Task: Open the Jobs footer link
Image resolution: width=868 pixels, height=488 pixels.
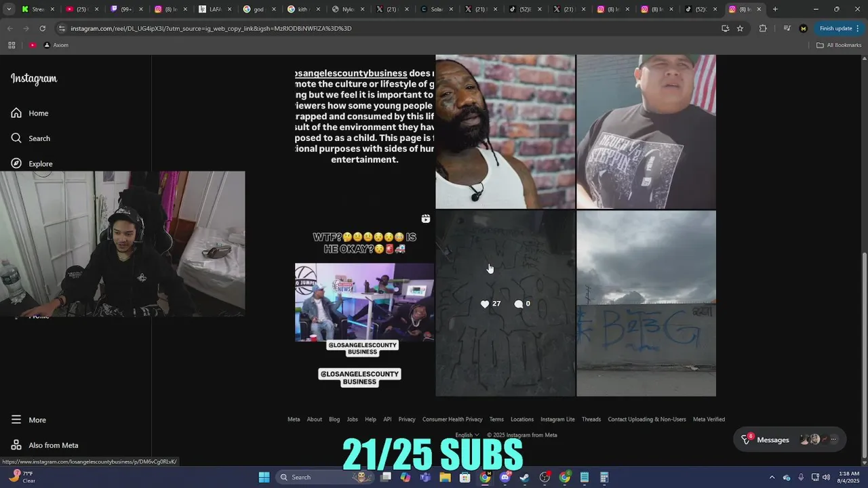Action: pyautogui.click(x=353, y=420)
